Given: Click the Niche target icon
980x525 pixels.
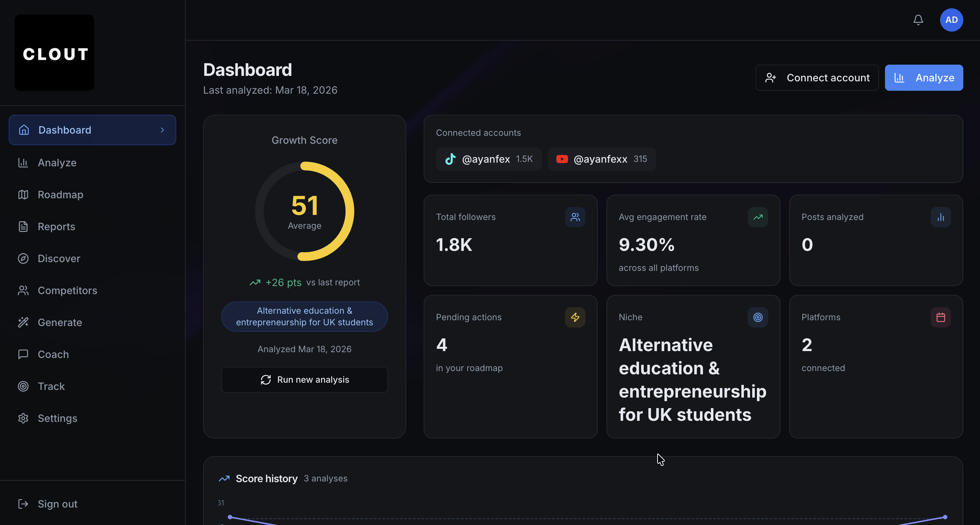Looking at the screenshot, I should (x=757, y=317).
